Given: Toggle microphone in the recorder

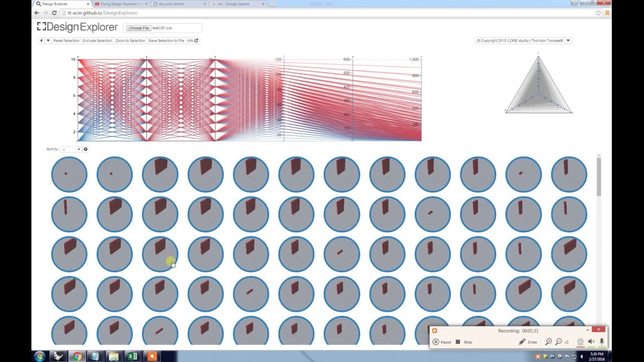Looking at the screenshot, I should [602, 342].
